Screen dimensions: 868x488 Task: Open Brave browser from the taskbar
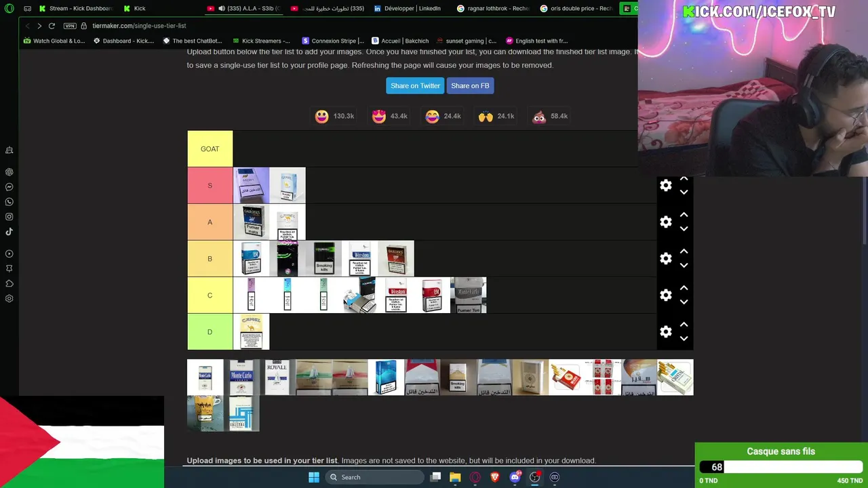pos(494,477)
